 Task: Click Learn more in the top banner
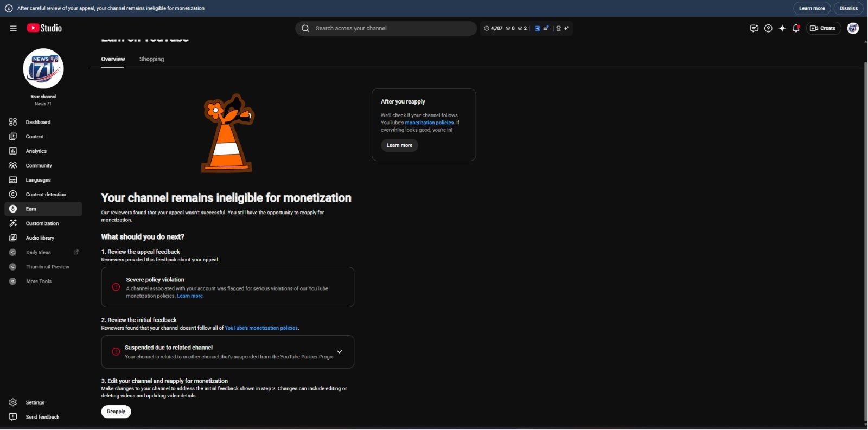[x=812, y=8]
